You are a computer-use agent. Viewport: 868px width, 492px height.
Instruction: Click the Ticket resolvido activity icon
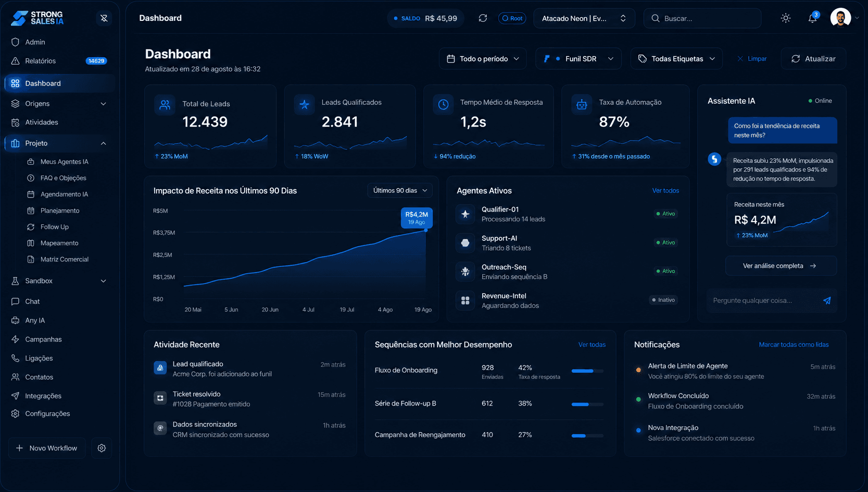click(x=160, y=398)
